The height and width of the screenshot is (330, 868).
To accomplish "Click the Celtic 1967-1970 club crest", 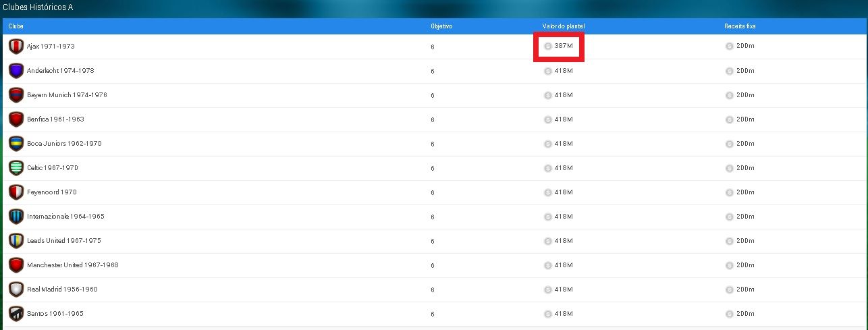I will (x=16, y=168).
